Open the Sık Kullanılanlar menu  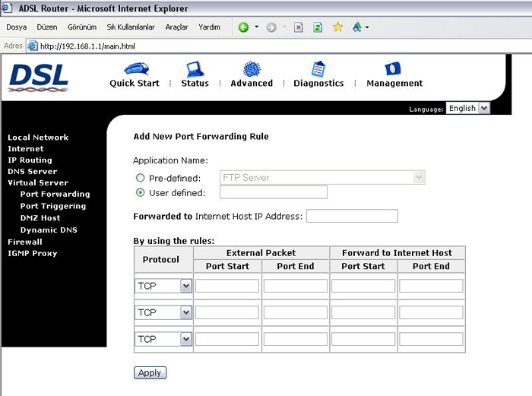[x=131, y=27]
